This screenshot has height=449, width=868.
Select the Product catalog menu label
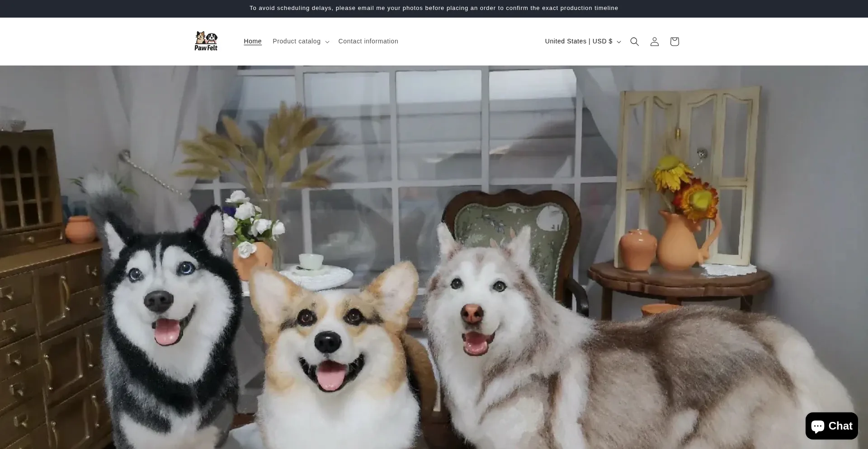click(x=296, y=41)
